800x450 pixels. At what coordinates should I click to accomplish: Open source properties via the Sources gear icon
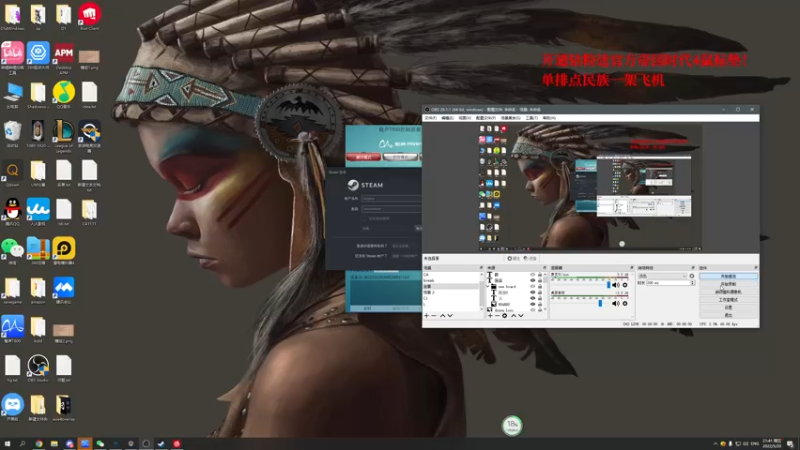(x=505, y=316)
